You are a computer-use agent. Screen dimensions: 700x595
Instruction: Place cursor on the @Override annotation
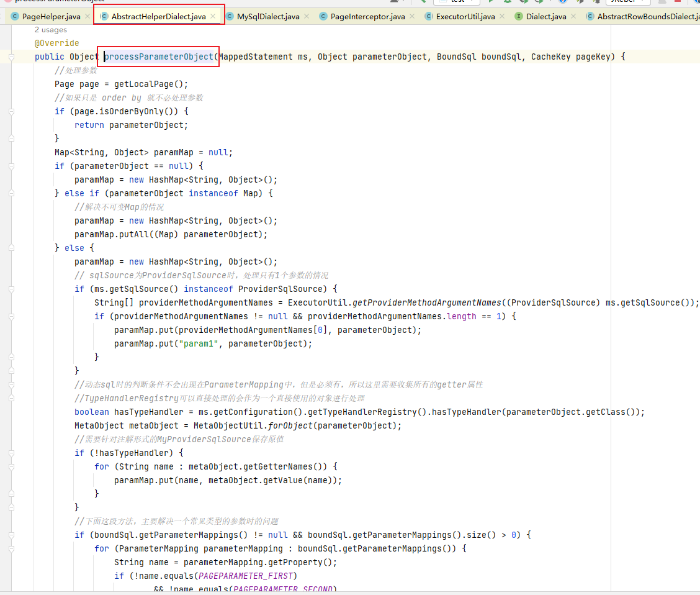click(x=57, y=43)
